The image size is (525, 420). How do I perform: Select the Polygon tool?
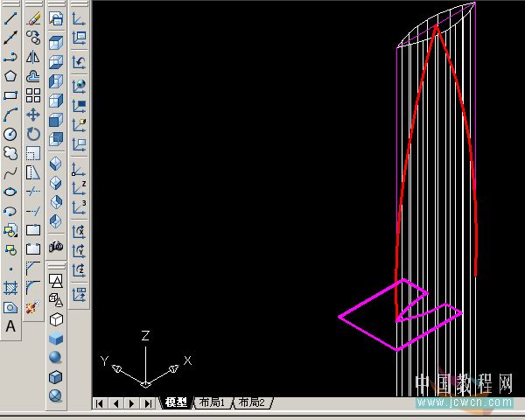10,76
